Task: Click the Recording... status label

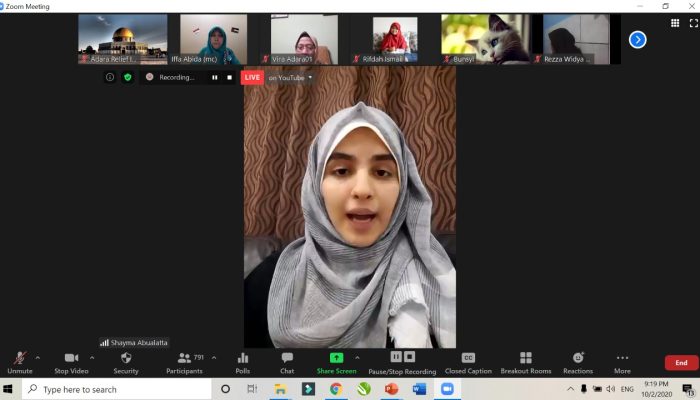Action: 177,77
